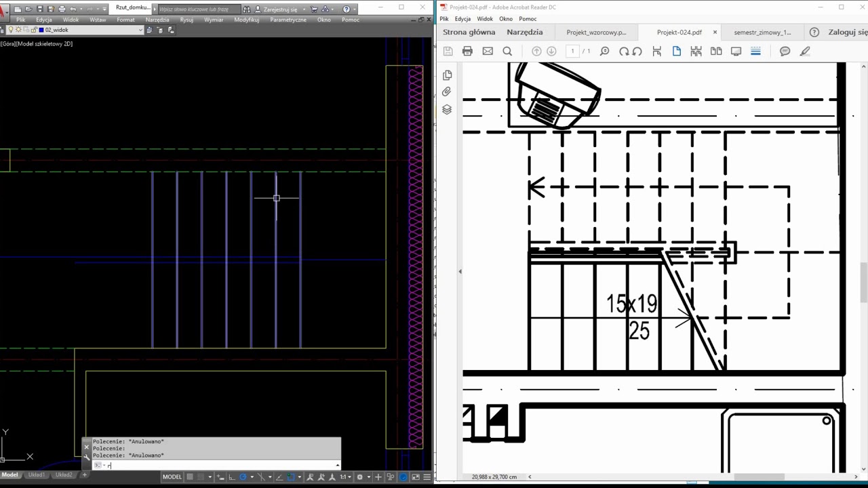
Task: Select the highlight pen tool in Acrobat
Action: click(805, 51)
